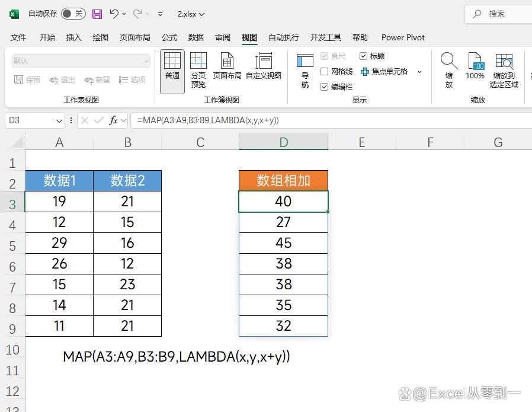Screen dimensions: 532x412
Task: Open the 公式 formulas tab
Action: click(169, 37)
